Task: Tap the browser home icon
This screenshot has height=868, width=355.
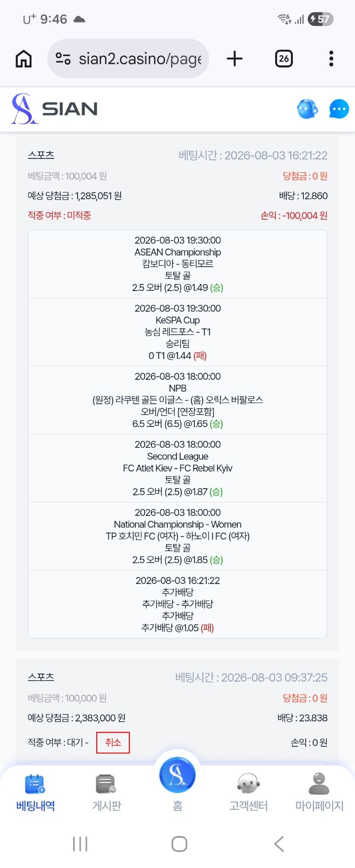Action: point(24,59)
